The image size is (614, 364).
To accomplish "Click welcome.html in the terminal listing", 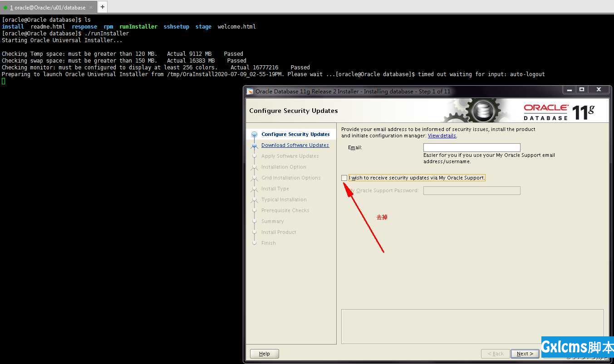I will [236, 27].
